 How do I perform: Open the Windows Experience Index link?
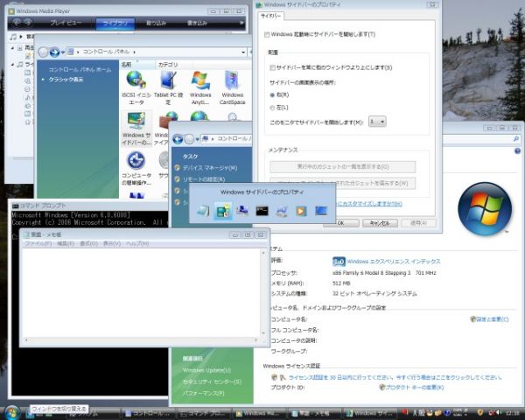tap(393, 261)
